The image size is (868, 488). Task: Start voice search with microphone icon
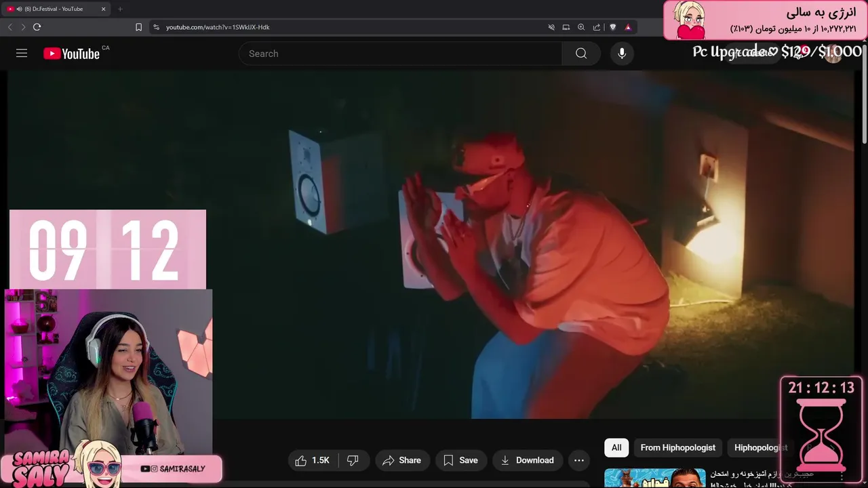coord(622,54)
